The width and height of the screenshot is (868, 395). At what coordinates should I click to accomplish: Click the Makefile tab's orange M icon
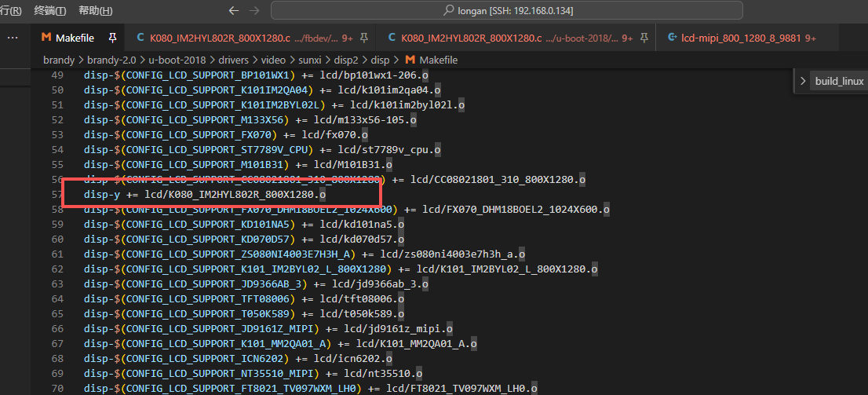pyautogui.click(x=47, y=38)
